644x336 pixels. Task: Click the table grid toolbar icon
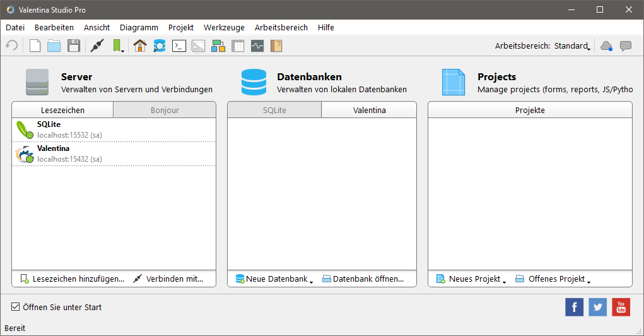click(238, 45)
